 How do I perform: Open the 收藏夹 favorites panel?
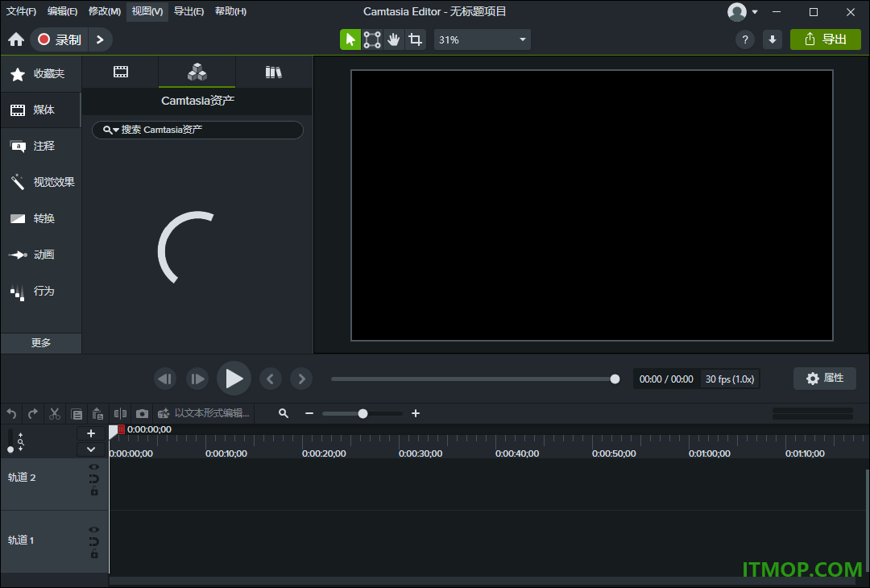41,74
